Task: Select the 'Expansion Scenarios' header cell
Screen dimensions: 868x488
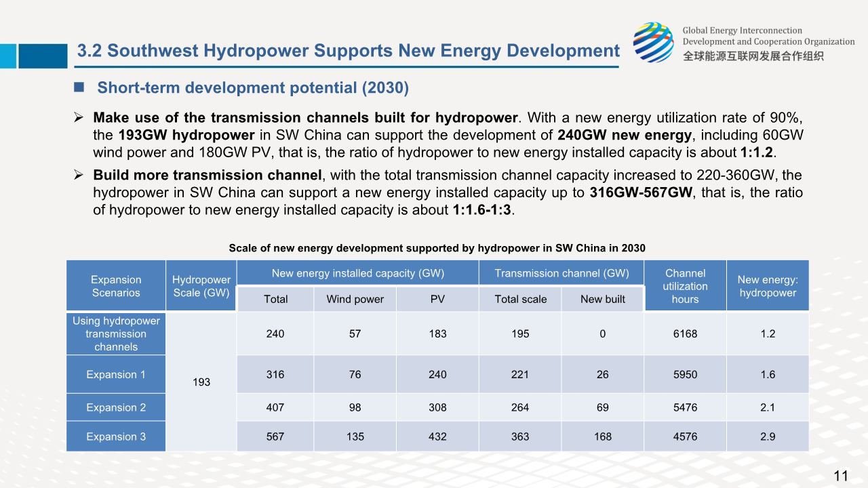Action: tap(116, 286)
